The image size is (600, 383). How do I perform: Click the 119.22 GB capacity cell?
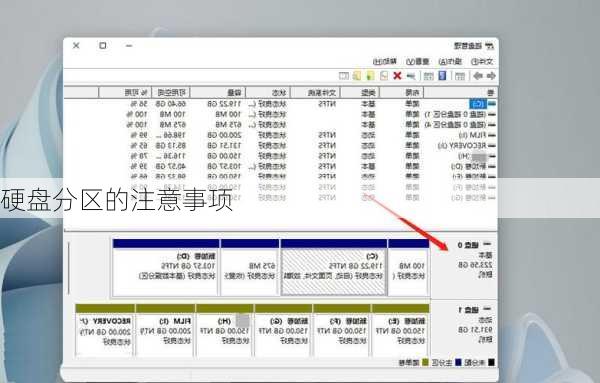click(225, 104)
